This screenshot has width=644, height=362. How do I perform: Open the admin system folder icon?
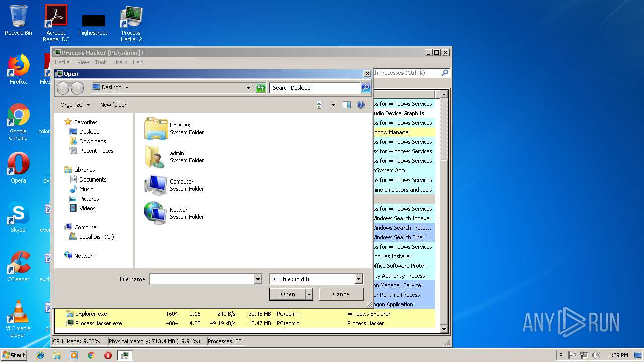point(156,157)
